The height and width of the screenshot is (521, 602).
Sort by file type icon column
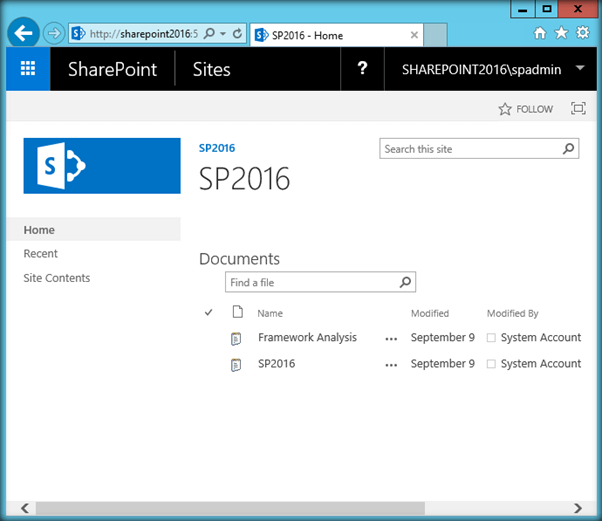coord(238,312)
